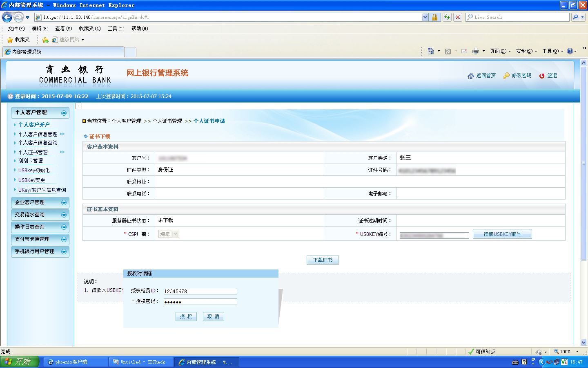Viewport: 588px width, 368px height.
Task: Click the add to favorites star icon
Action: tap(45, 40)
